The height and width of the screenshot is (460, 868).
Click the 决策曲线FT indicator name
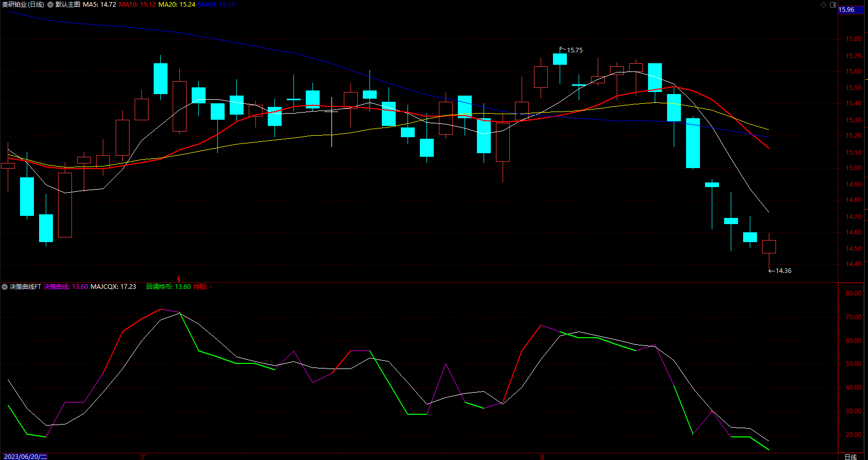tap(25, 287)
